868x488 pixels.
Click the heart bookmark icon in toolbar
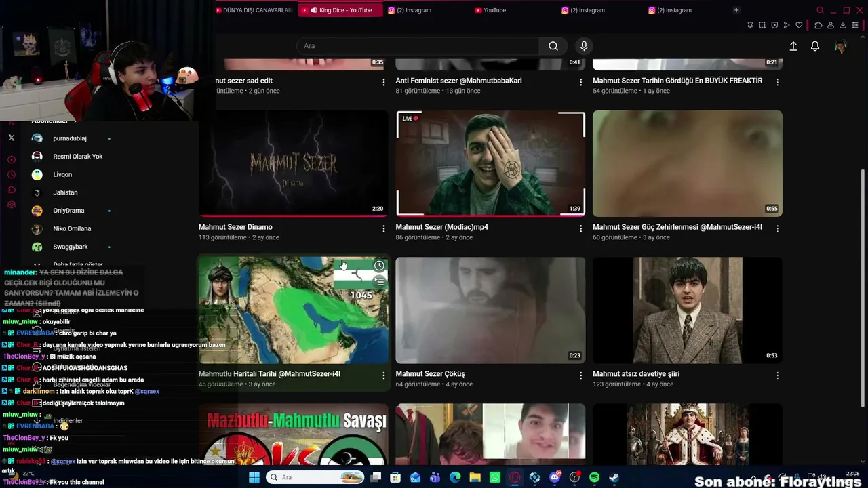pos(799,25)
